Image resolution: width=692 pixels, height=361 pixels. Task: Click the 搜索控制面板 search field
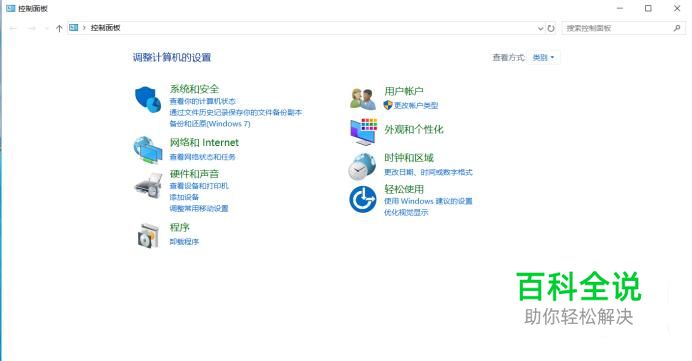pos(624,28)
